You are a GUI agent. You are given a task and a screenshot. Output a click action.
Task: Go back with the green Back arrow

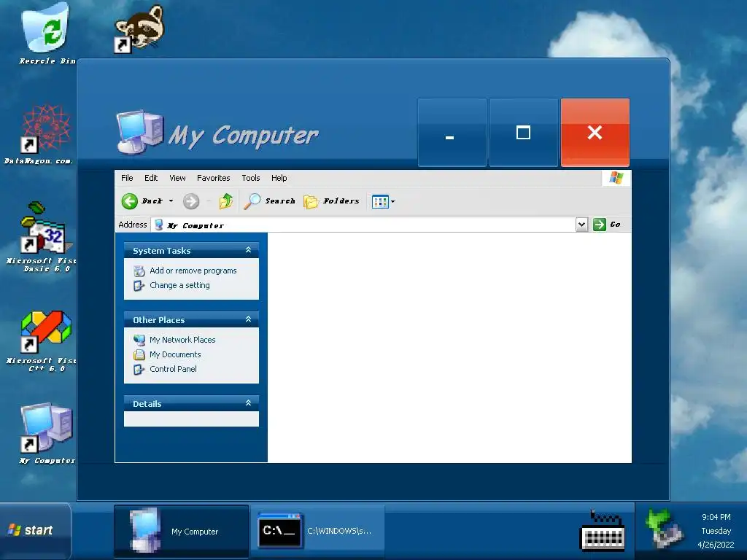pos(142,201)
